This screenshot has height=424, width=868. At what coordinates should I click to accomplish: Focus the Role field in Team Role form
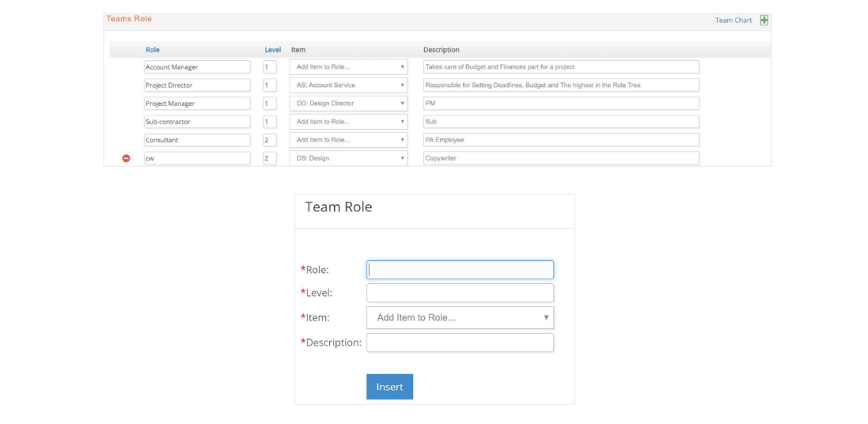coord(460,270)
